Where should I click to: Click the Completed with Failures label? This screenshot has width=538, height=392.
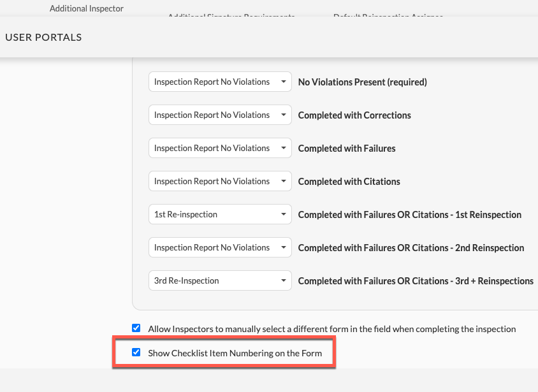pyautogui.click(x=347, y=148)
